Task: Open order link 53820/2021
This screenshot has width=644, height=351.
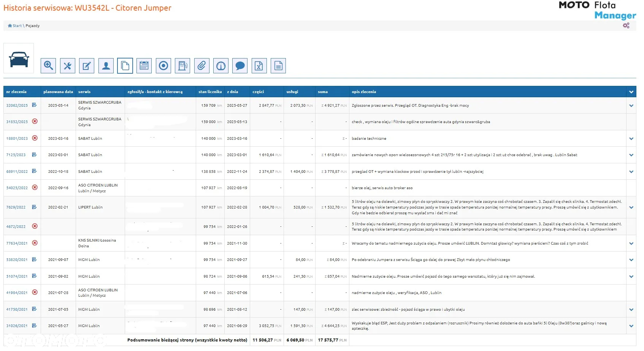Action: (x=17, y=260)
